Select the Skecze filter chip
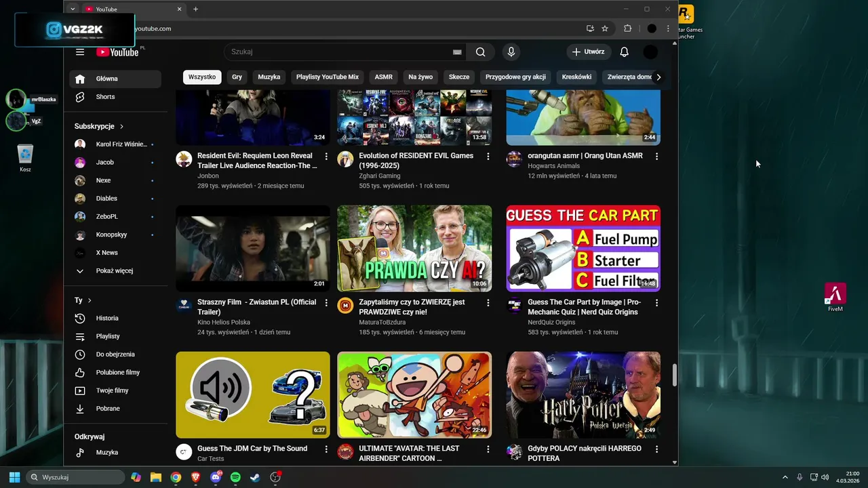868x488 pixels. point(459,77)
